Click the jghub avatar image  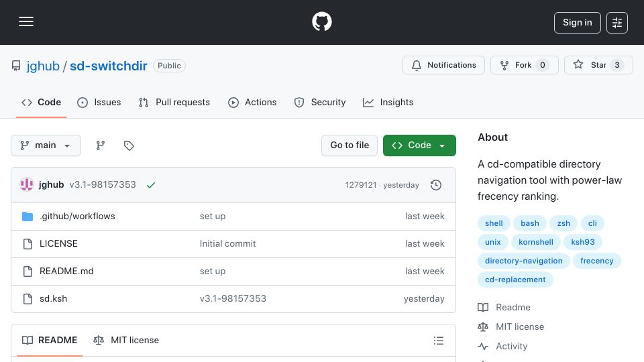(27, 185)
